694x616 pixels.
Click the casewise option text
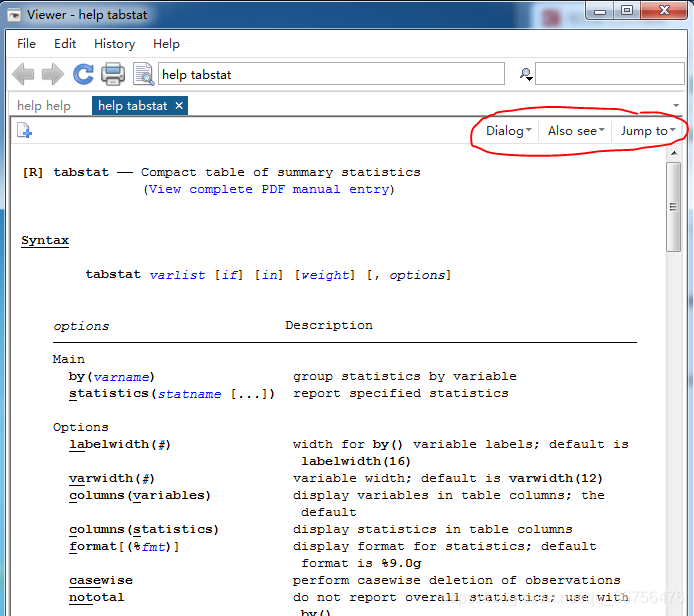click(101, 581)
